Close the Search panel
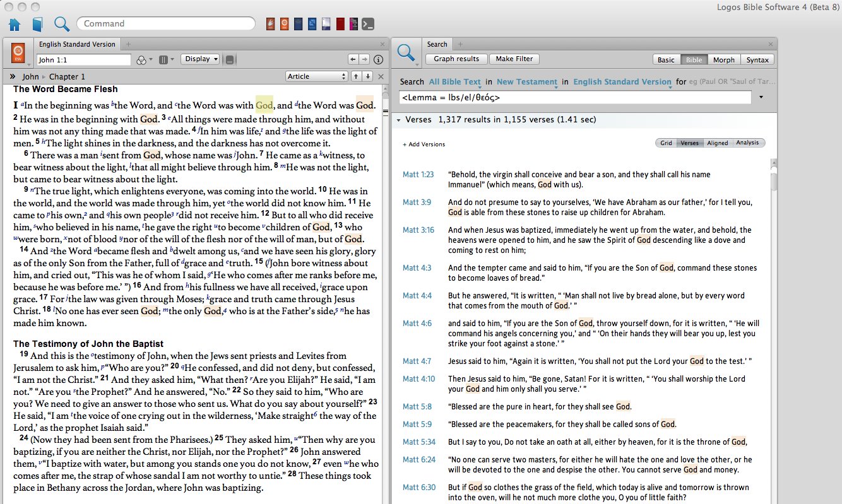Viewport: 842px width, 504px height. pos(771,44)
